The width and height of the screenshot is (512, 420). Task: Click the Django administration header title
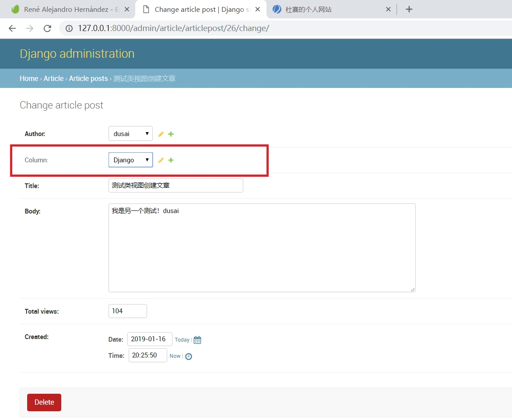click(x=77, y=53)
